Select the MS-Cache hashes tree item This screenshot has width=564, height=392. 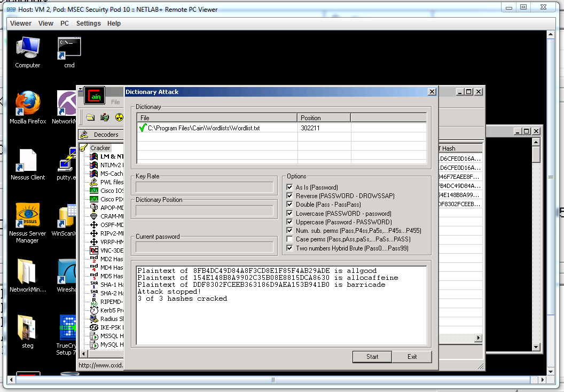(x=107, y=174)
